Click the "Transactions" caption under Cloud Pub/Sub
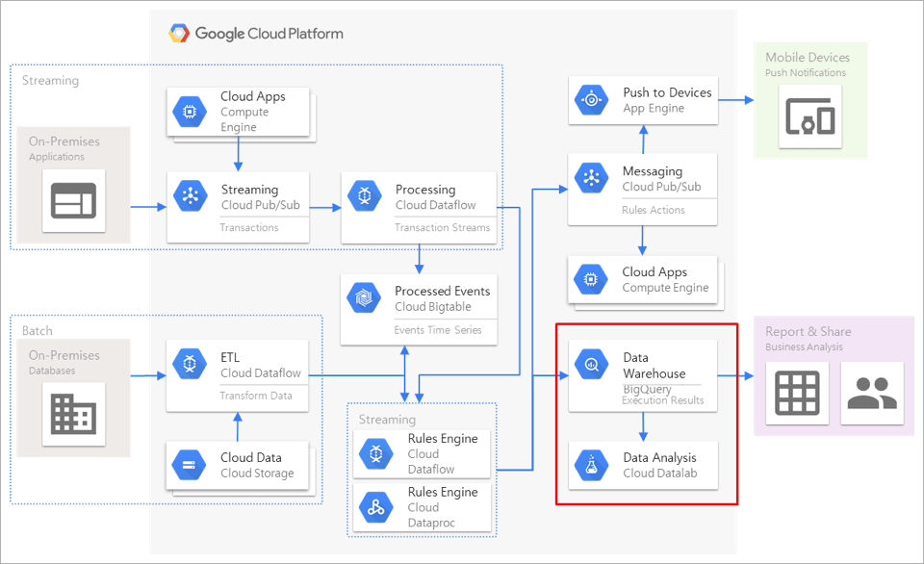This screenshot has height=564, width=924. 249,227
